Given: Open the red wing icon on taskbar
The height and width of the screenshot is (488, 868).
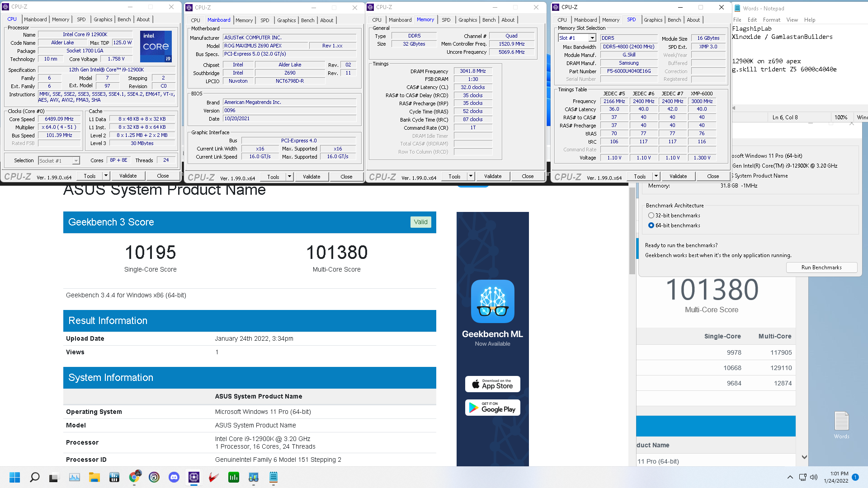Looking at the screenshot, I should pyautogui.click(x=214, y=477).
